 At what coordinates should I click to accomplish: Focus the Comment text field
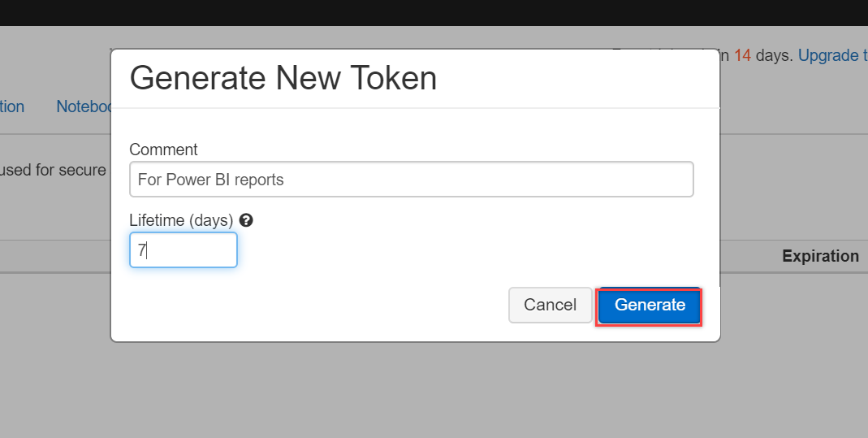411,180
